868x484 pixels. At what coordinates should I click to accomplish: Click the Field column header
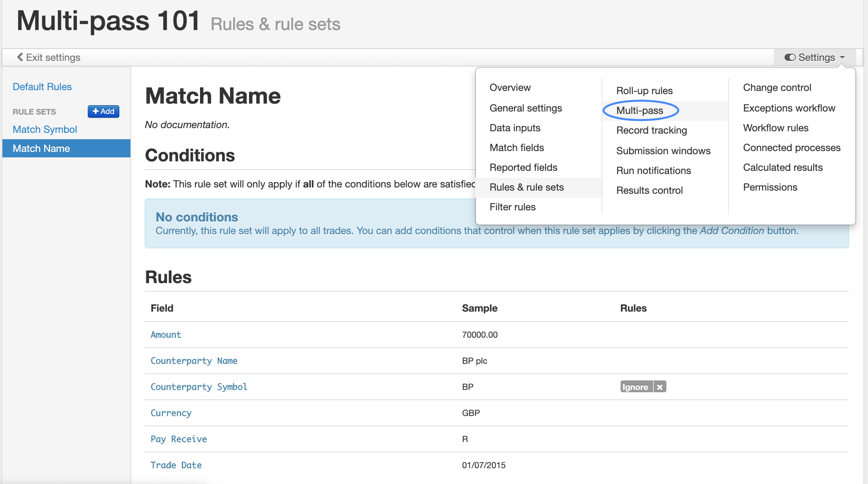162,308
